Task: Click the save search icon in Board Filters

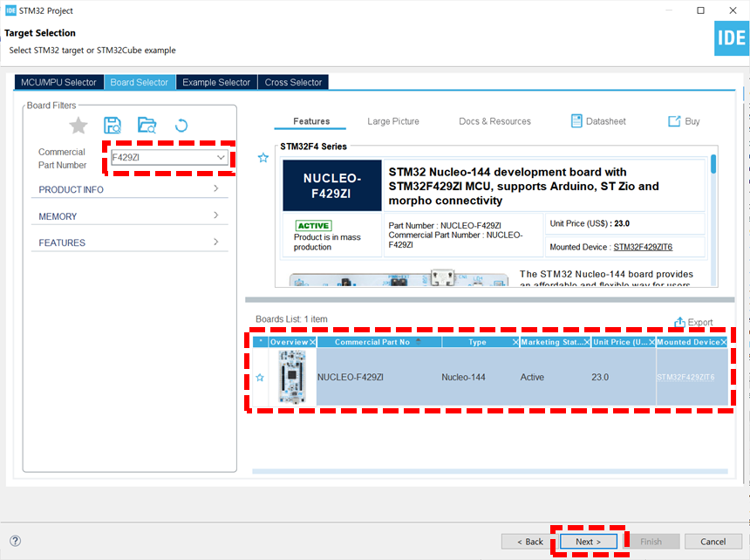Action: point(112,126)
